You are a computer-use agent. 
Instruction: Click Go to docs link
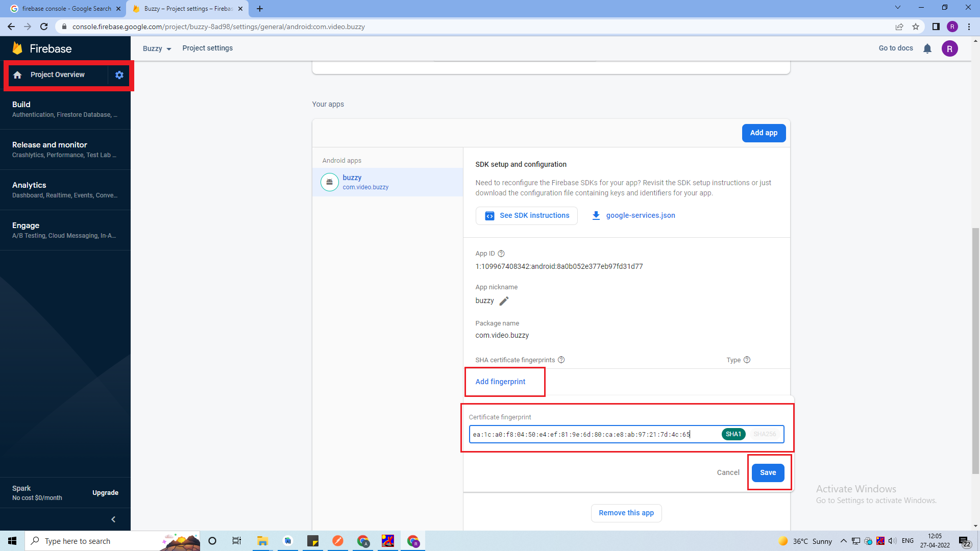click(x=896, y=48)
